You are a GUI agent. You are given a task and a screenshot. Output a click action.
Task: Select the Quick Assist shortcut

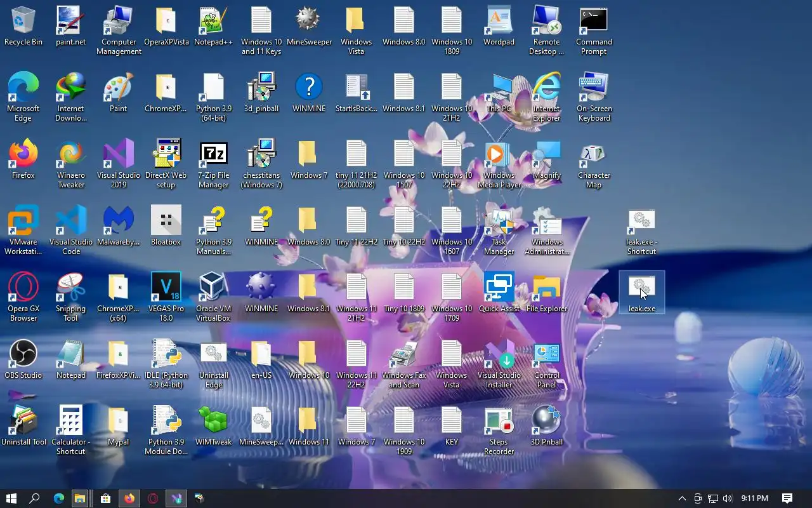click(x=499, y=293)
